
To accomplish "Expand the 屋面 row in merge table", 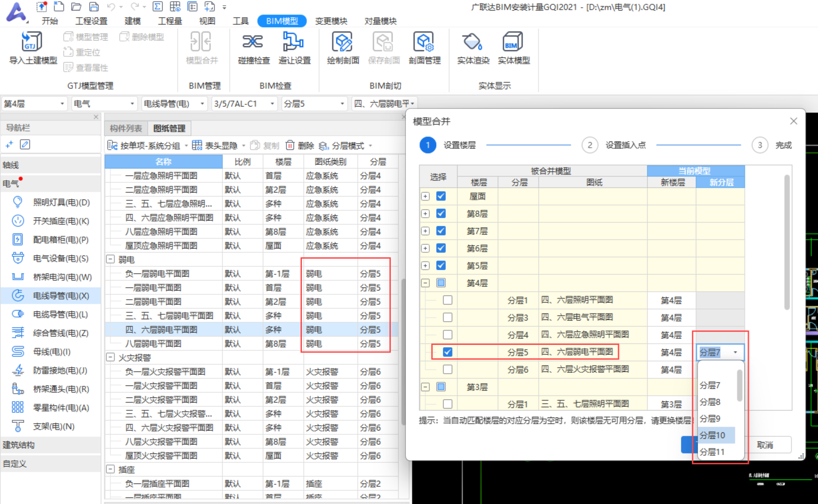I will click(x=425, y=196).
